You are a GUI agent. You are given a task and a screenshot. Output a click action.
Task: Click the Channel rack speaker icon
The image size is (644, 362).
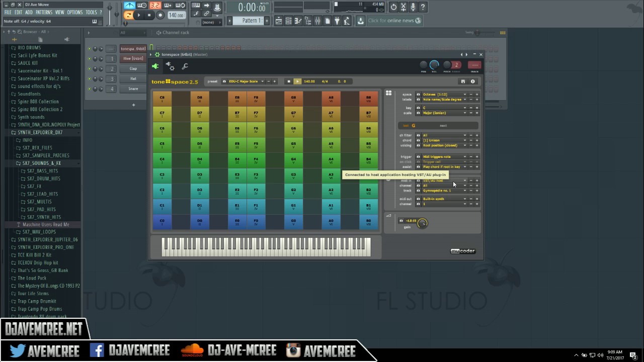pyautogui.click(x=158, y=33)
